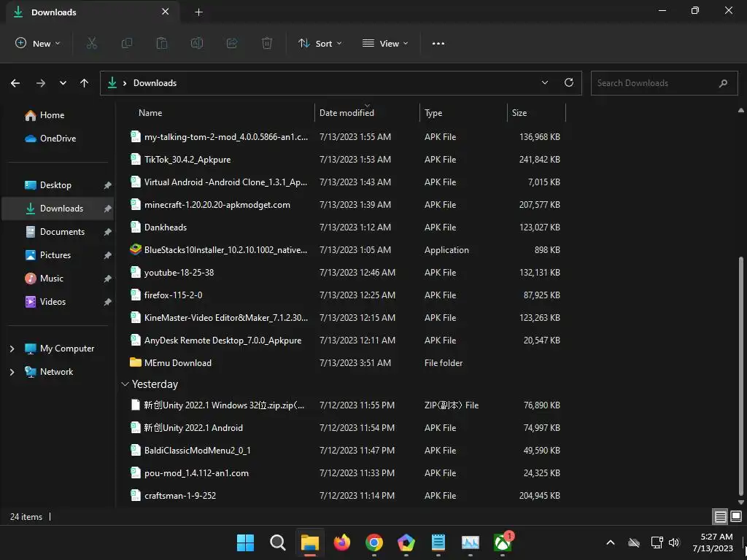Open the See more ellipsis menu
The width and height of the screenshot is (747, 560).
tap(438, 43)
